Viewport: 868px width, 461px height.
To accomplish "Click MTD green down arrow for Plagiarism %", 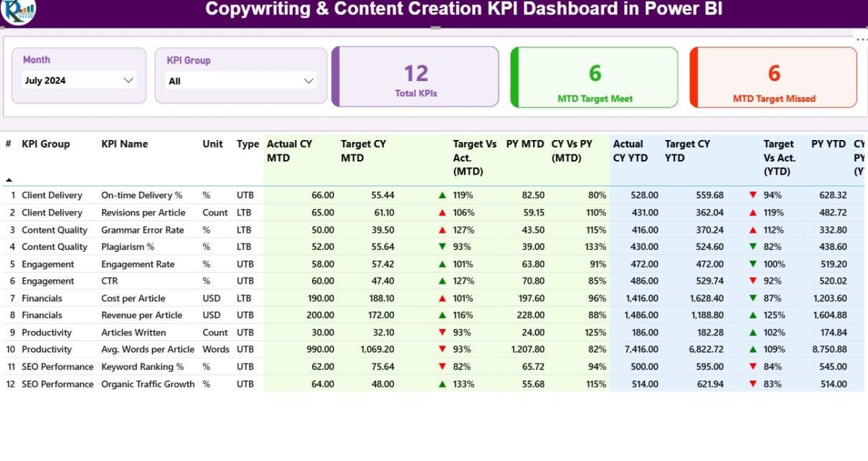I will 443,247.
